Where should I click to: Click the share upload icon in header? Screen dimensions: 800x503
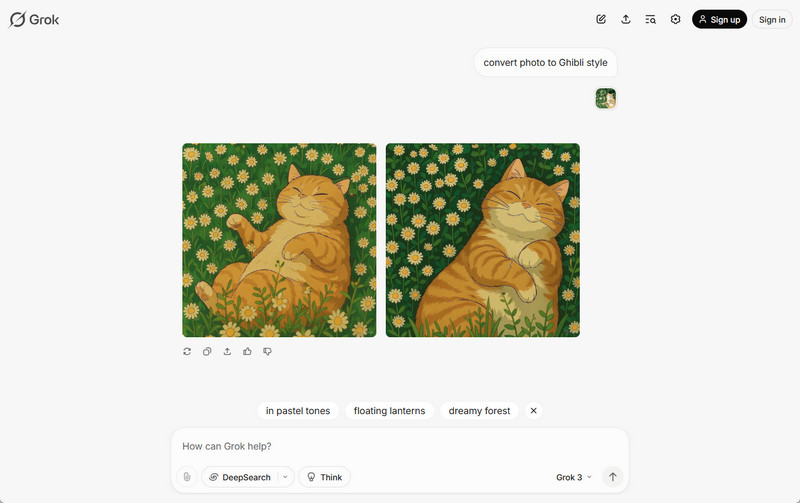click(x=626, y=19)
